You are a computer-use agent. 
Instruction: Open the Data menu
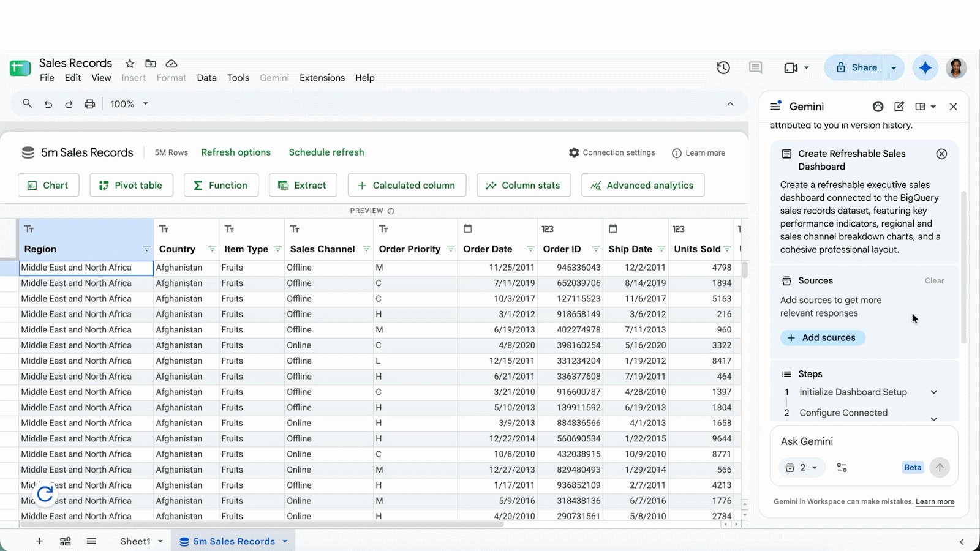point(206,78)
